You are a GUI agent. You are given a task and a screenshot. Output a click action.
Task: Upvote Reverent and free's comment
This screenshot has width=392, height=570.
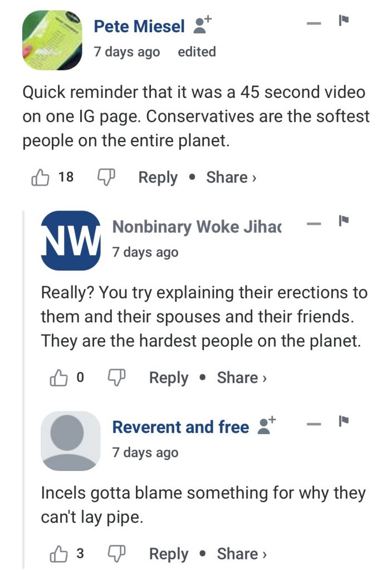click(58, 554)
